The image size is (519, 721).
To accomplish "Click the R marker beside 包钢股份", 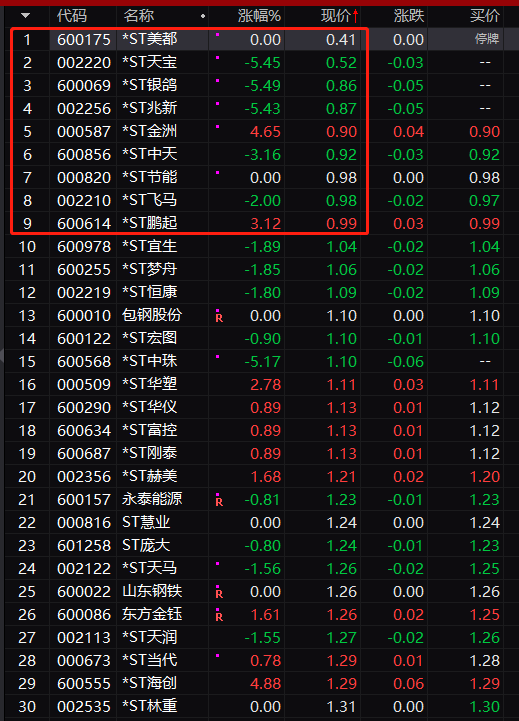I will (x=219, y=318).
